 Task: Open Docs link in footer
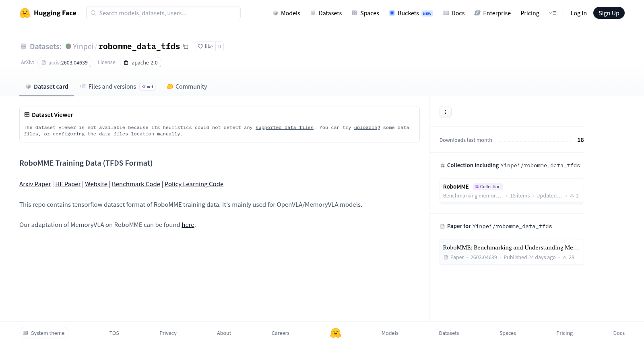coord(619,333)
